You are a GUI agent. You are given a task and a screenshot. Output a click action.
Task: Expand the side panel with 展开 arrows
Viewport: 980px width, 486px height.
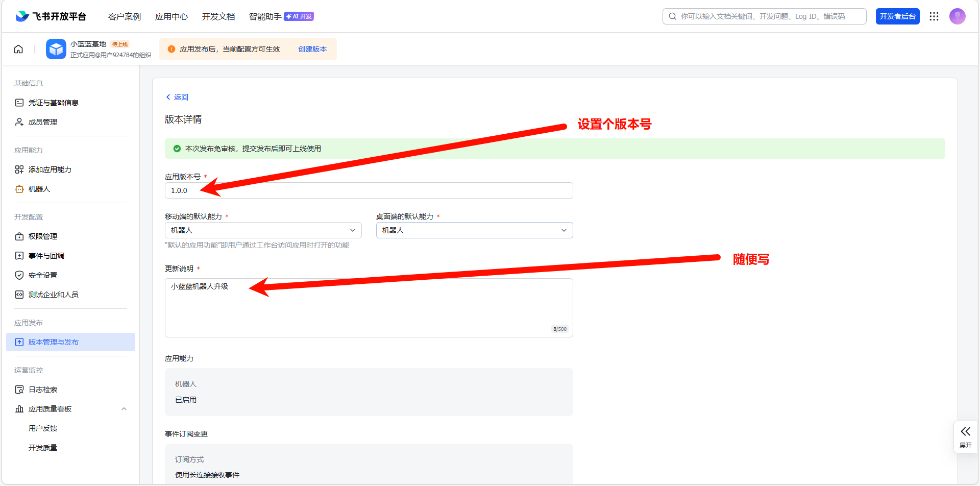pyautogui.click(x=965, y=436)
